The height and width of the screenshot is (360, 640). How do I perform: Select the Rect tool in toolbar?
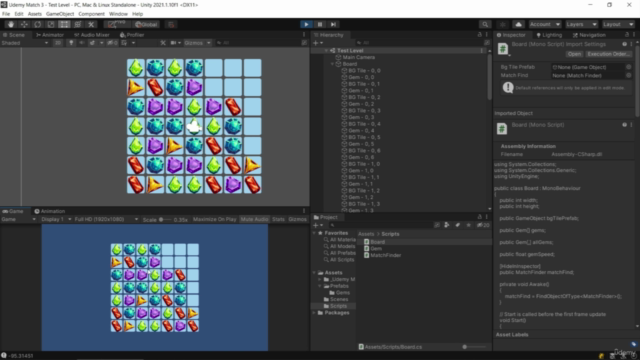(x=64, y=24)
